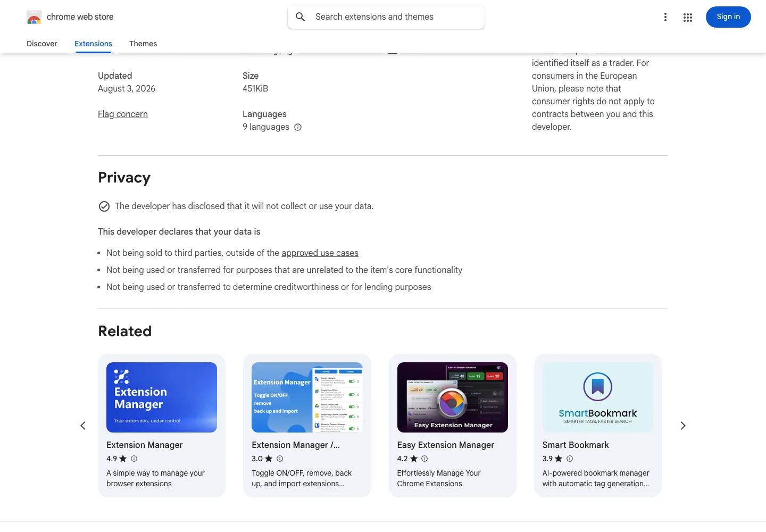
Task: Open the three-dot more options menu
Action: pyautogui.click(x=665, y=17)
